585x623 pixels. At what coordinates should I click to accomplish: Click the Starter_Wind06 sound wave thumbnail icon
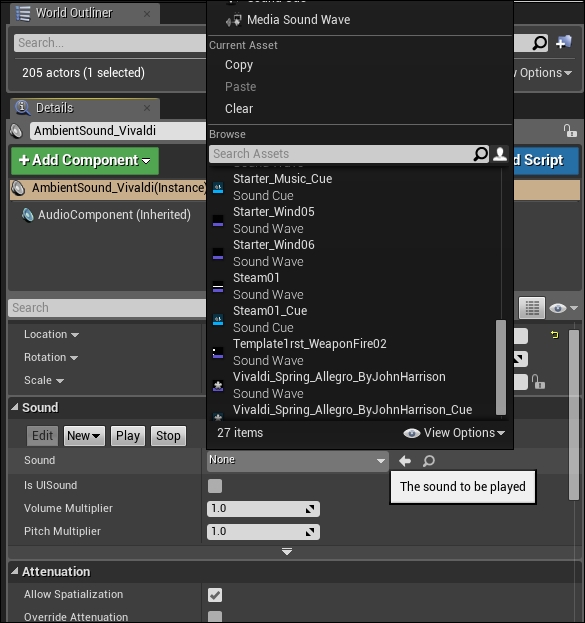point(218,253)
